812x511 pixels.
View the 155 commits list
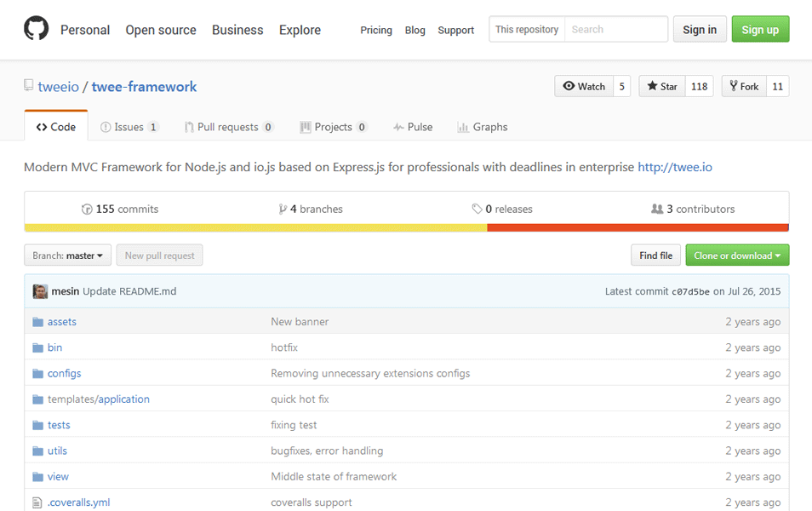[120, 210]
